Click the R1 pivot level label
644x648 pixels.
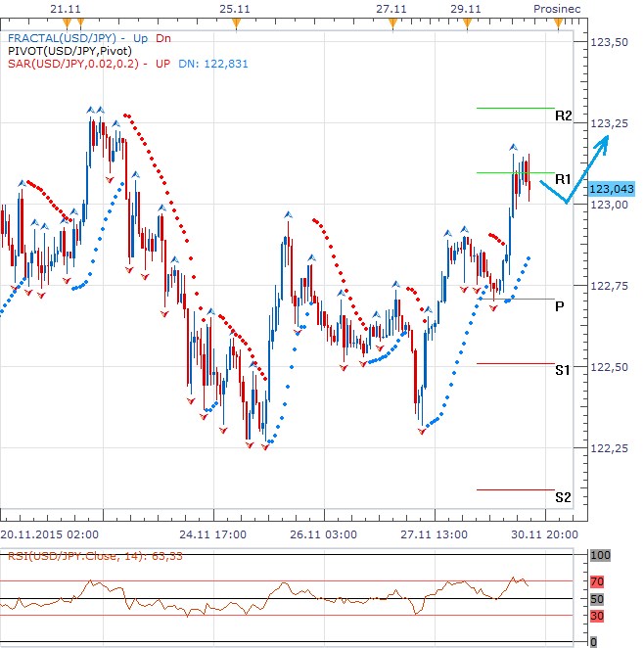562,180
